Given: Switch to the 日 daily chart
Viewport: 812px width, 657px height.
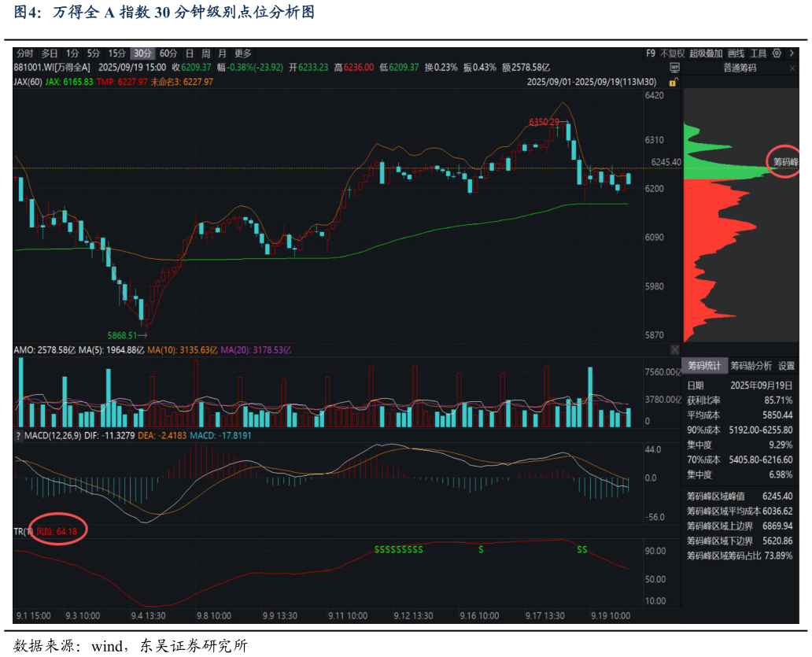Looking at the screenshot, I should [x=189, y=54].
